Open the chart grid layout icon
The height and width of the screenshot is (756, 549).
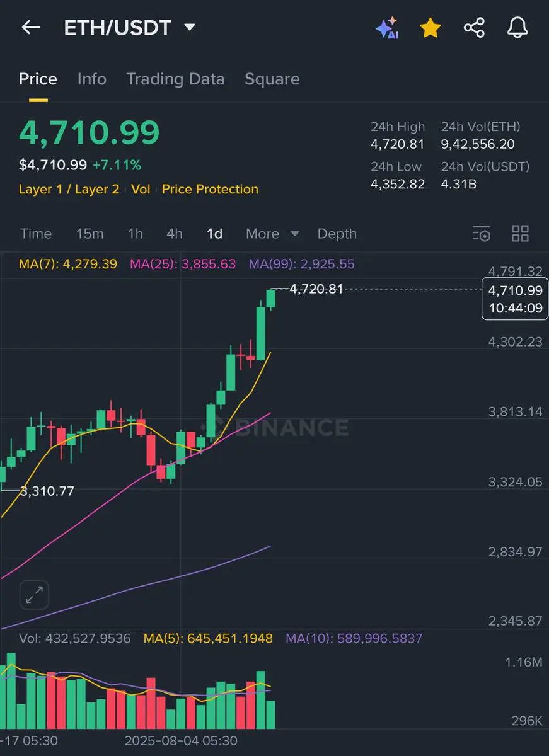coord(520,234)
